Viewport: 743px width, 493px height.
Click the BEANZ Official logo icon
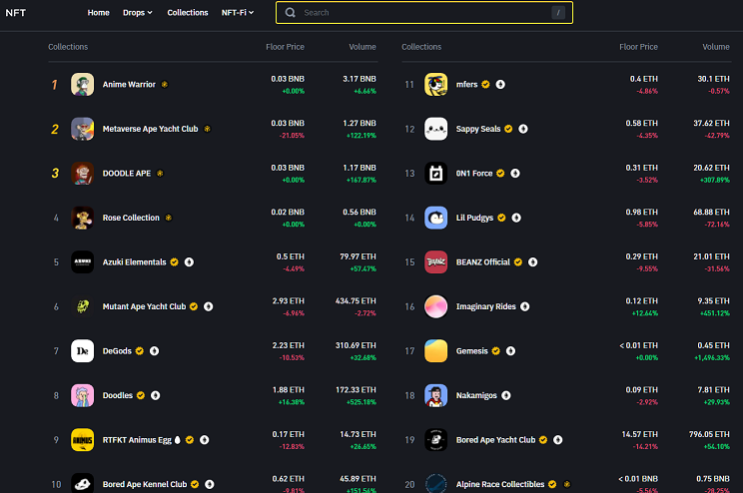point(436,262)
